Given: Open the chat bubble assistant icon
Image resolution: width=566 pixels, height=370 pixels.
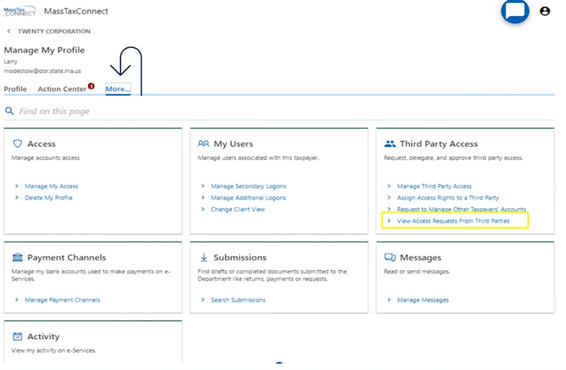Looking at the screenshot, I should [515, 10].
